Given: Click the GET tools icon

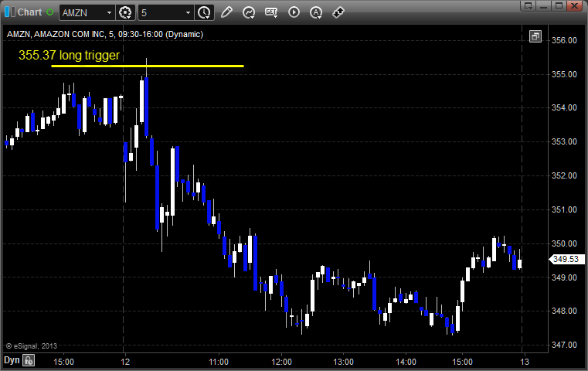Looking at the screenshot, I should [271, 12].
